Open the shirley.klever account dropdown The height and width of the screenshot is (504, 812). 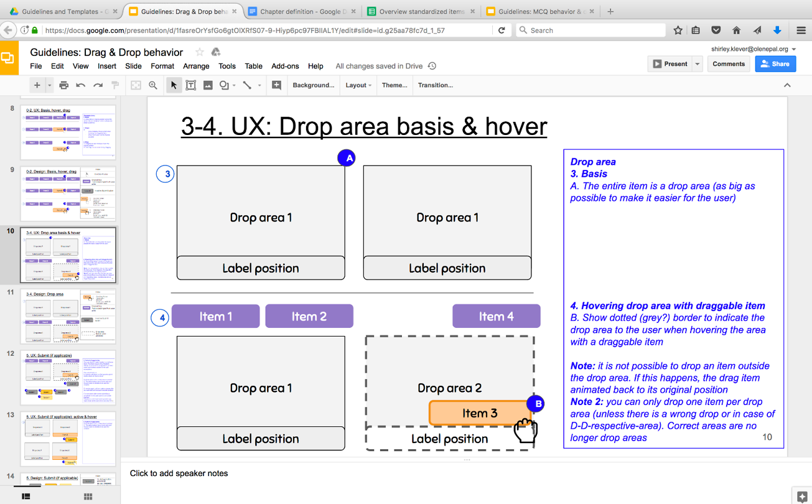[x=754, y=49]
